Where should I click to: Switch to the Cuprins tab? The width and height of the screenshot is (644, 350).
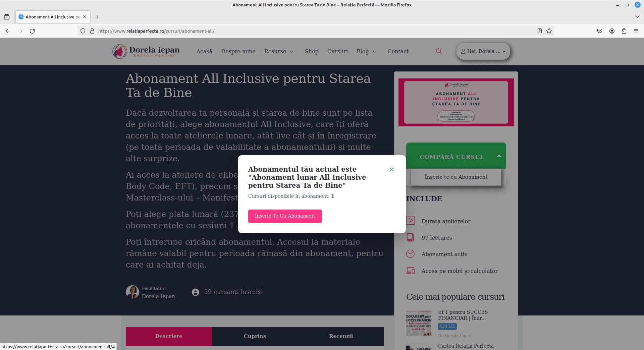255,336
